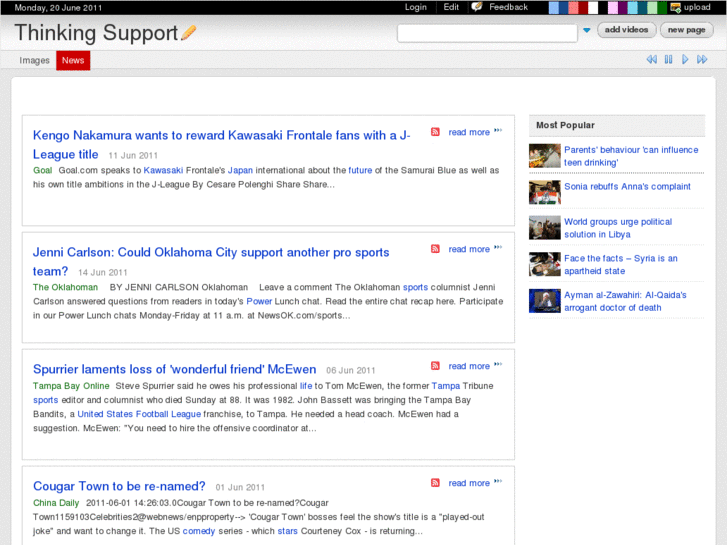Select the light pink theme swatch
The height and width of the screenshot is (545, 727).
click(x=613, y=7)
